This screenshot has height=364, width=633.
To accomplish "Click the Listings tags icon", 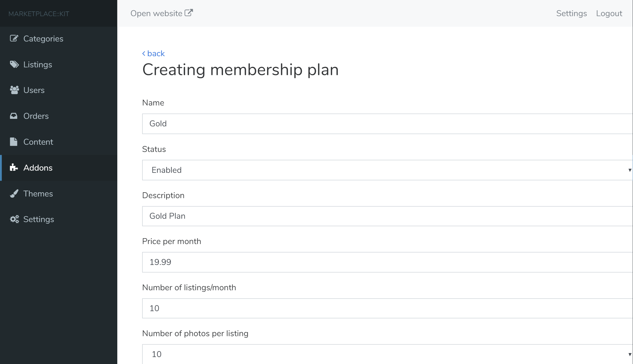I will point(14,65).
